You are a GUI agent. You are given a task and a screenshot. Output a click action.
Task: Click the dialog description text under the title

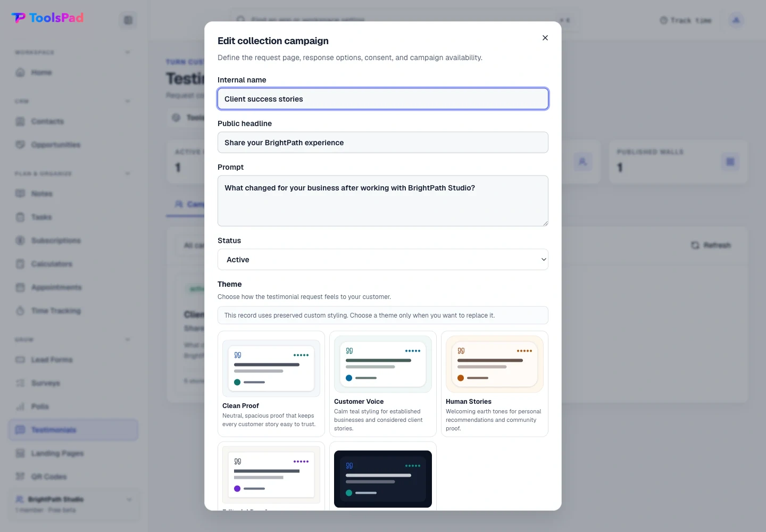(x=350, y=57)
